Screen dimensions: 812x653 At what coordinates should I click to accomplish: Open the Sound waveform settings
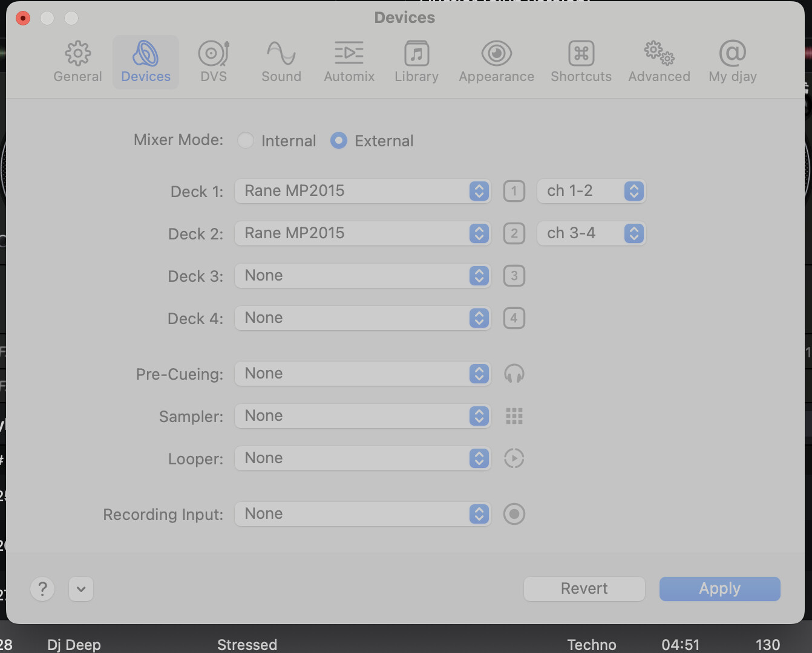tap(281, 62)
